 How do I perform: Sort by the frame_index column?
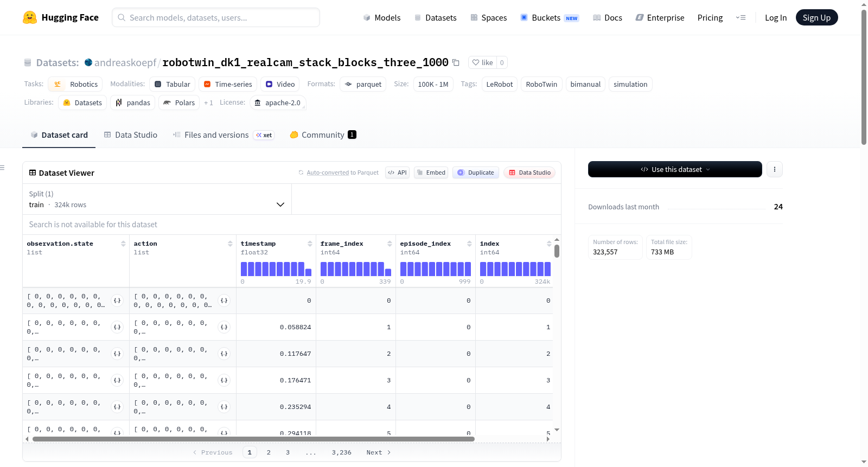[390, 244]
